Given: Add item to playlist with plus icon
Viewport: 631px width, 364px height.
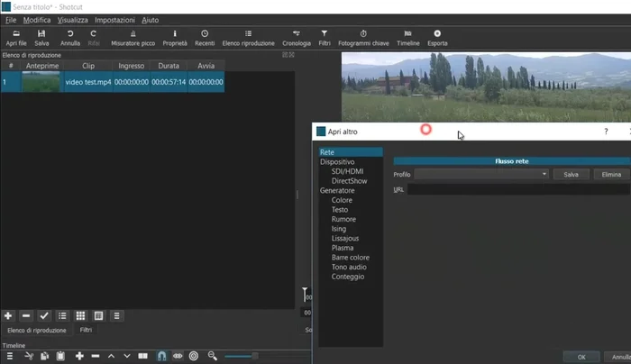Looking at the screenshot, I should 8,316.
